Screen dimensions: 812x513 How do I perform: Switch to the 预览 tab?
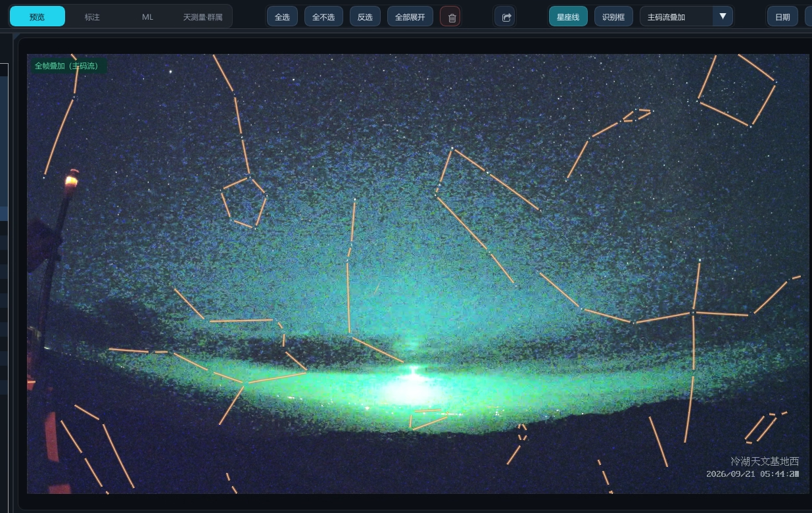[x=37, y=16]
